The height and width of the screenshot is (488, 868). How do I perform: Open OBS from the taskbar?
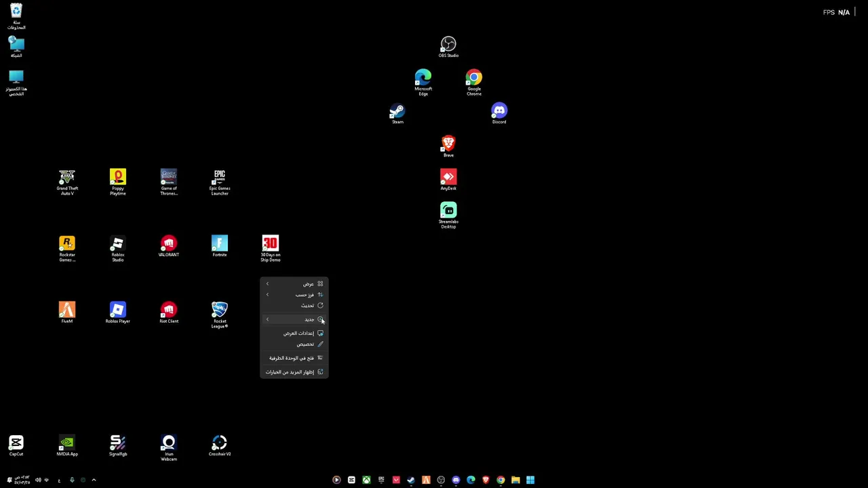[x=441, y=480]
